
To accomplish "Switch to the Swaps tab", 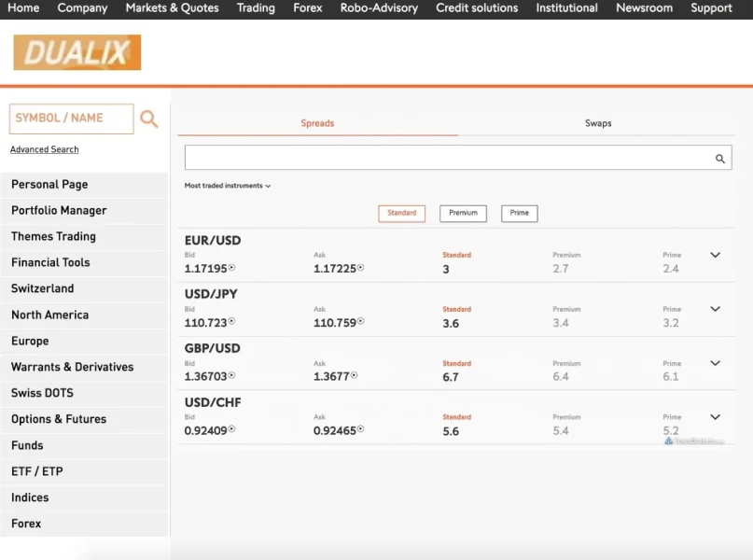I will click(598, 123).
